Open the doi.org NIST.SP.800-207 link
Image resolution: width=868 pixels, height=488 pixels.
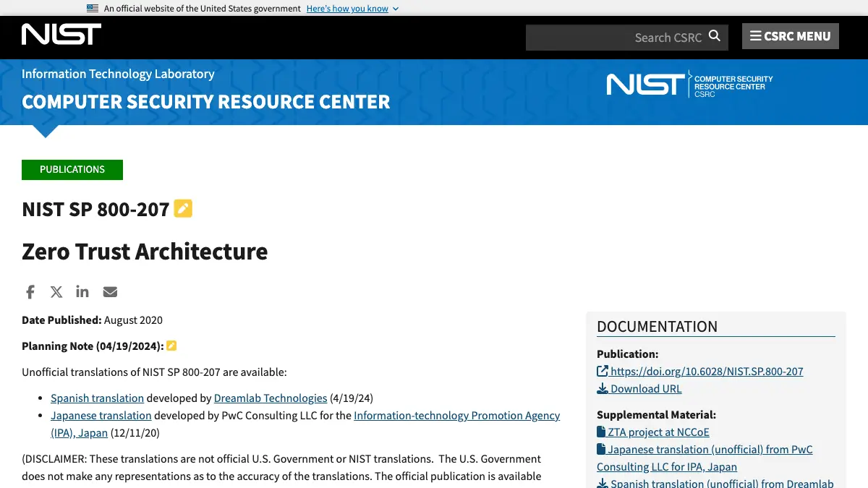(700, 372)
